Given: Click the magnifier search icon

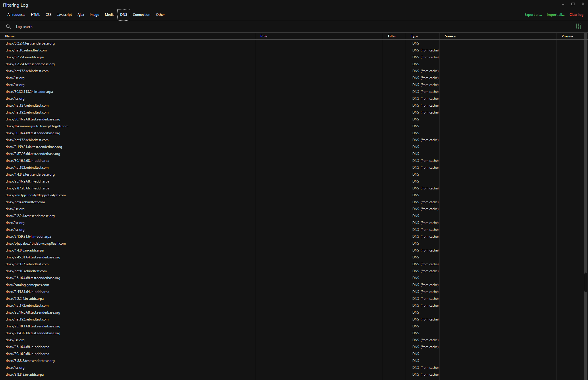Looking at the screenshot, I should [8, 27].
